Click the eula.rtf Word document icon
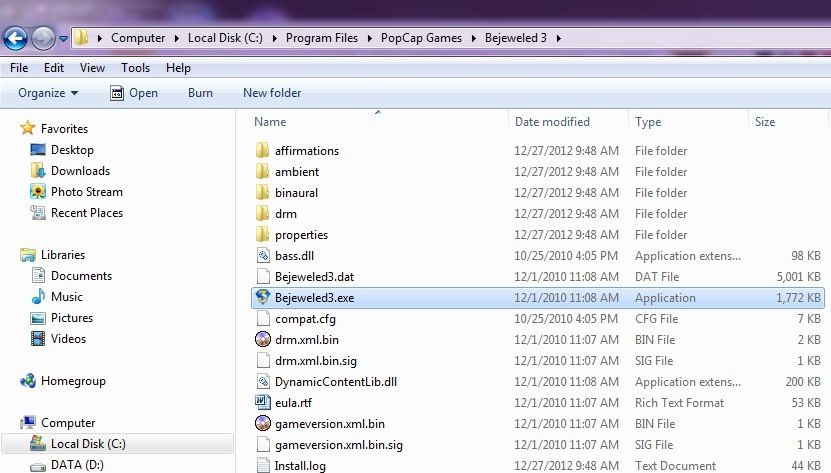The image size is (831, 473). coord(263,402)
